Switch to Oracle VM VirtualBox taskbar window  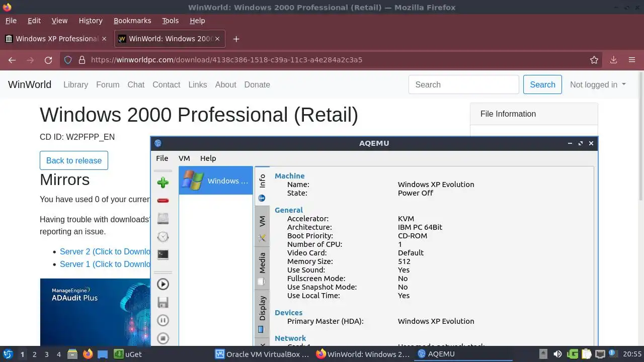(x=262, y=354)
